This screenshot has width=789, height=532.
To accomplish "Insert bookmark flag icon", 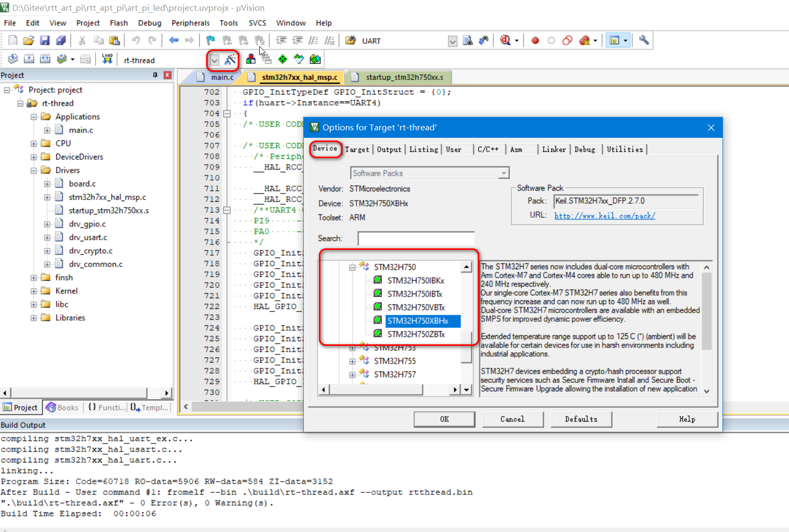I will (211, 40).
